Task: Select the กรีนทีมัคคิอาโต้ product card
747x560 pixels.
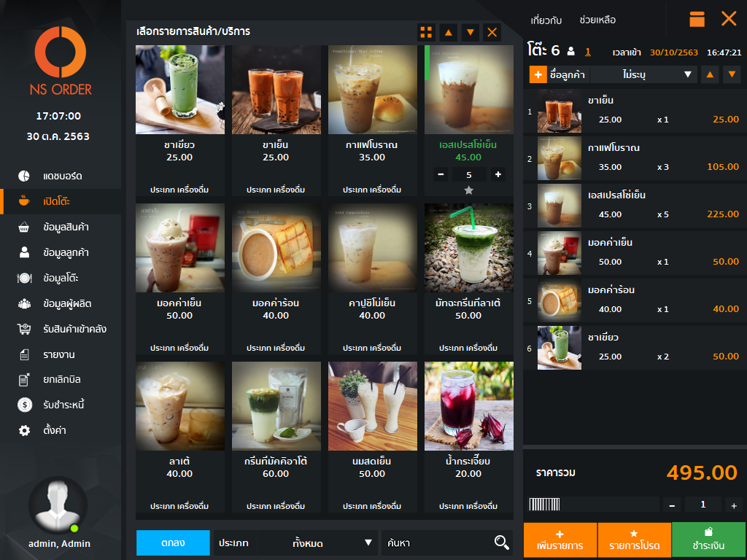Action: (x=276, y=437)
